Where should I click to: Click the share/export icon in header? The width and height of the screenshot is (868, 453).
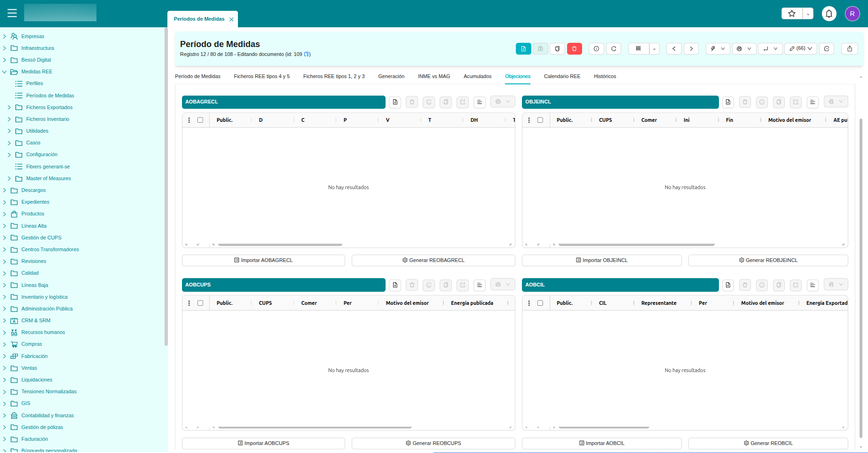coord(849,49)
